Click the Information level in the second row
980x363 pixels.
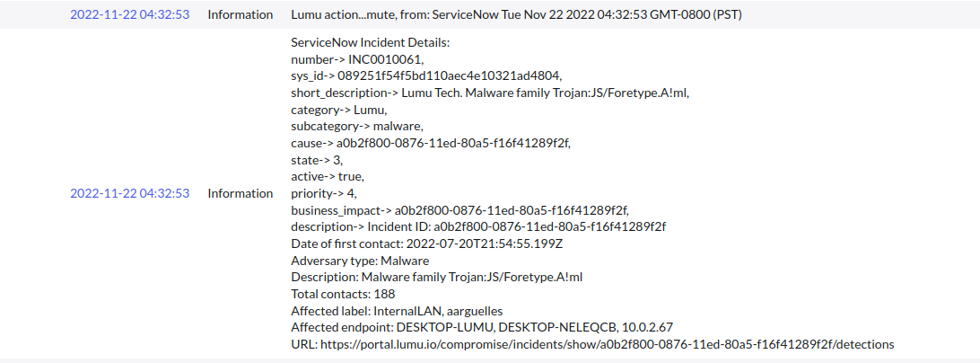click(241, 193)
